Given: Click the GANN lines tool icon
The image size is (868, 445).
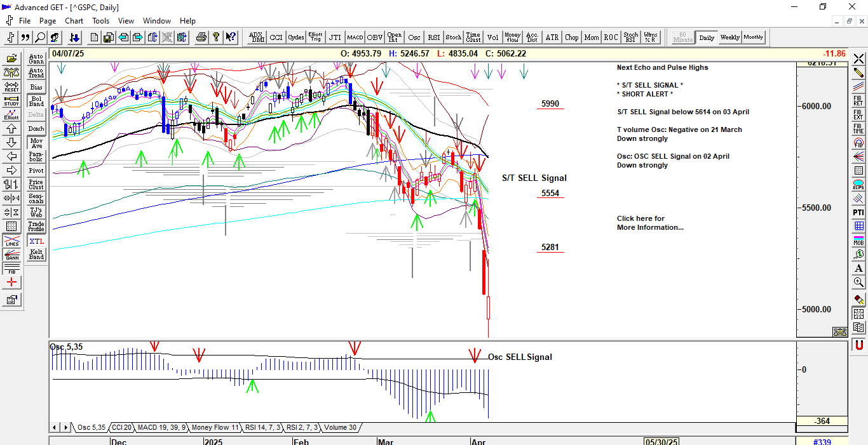Looking at the screenshot, I should click(11, 255).
